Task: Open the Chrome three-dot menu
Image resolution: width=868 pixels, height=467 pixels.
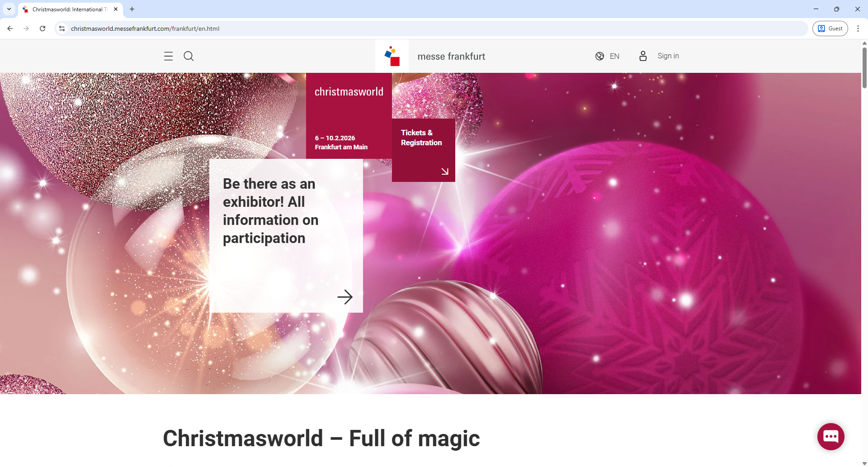Action: click(858, 28)
